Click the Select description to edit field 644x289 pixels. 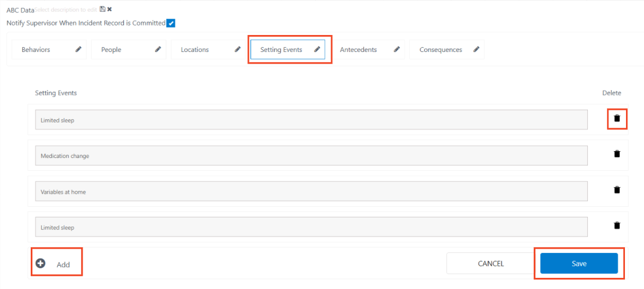pos(67,10)
